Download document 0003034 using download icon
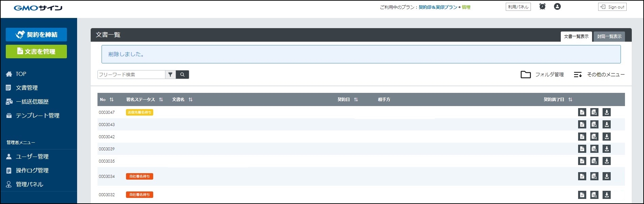Viewport: 644px width, 204px height. (x=607, y=176)
